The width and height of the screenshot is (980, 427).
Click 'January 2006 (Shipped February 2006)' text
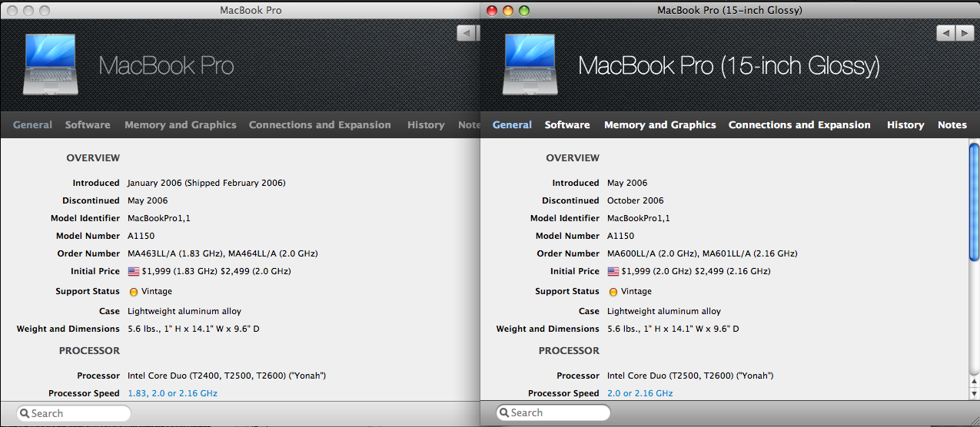click(x=206, y=183)
